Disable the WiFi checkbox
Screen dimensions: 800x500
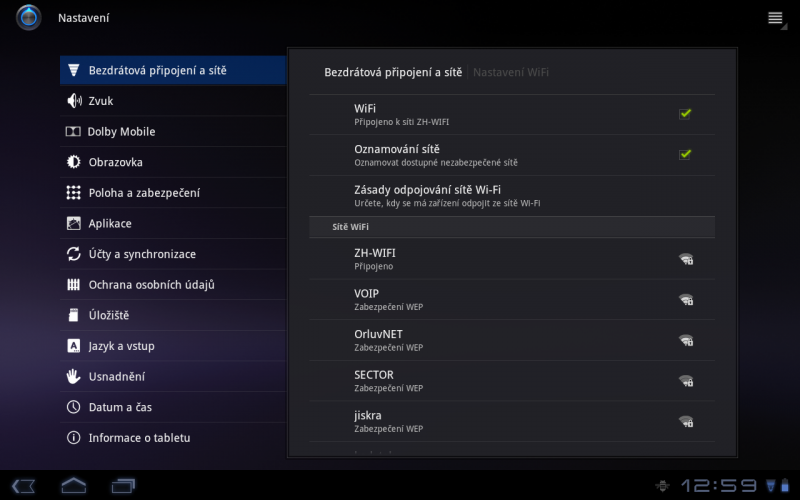pyautogui.click(x=685, y=113)
